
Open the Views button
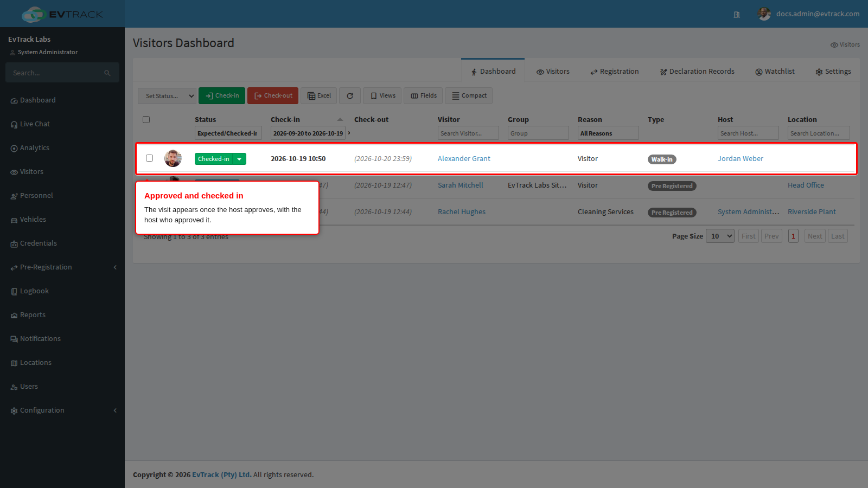[x=382, y=95]
